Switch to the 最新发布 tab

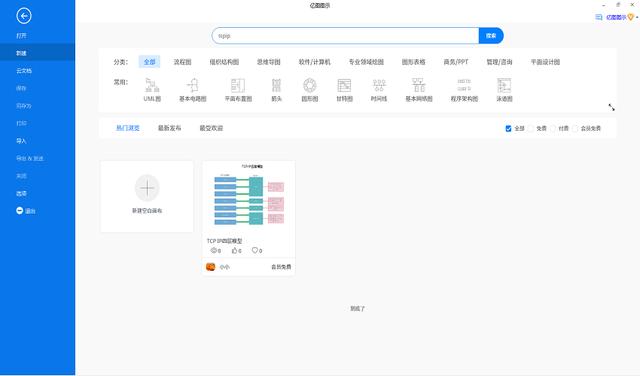(x=169, y=128)
